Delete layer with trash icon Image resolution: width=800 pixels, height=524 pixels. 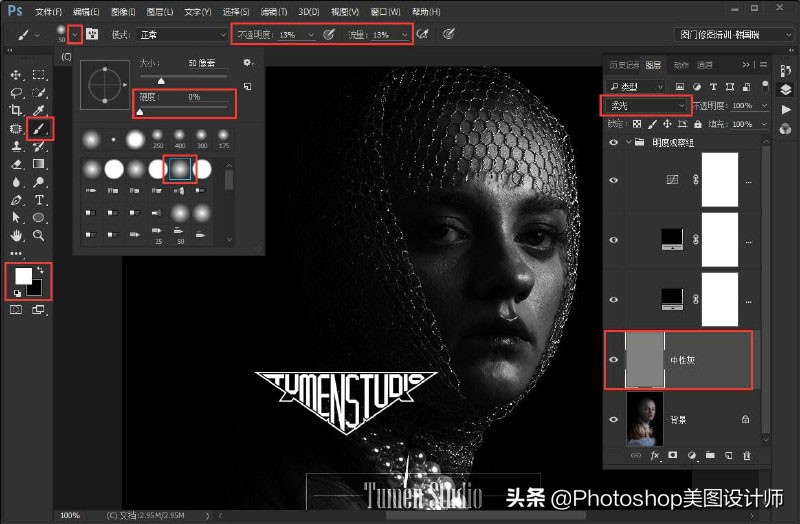pyautogui.click(x=747, y=456)
